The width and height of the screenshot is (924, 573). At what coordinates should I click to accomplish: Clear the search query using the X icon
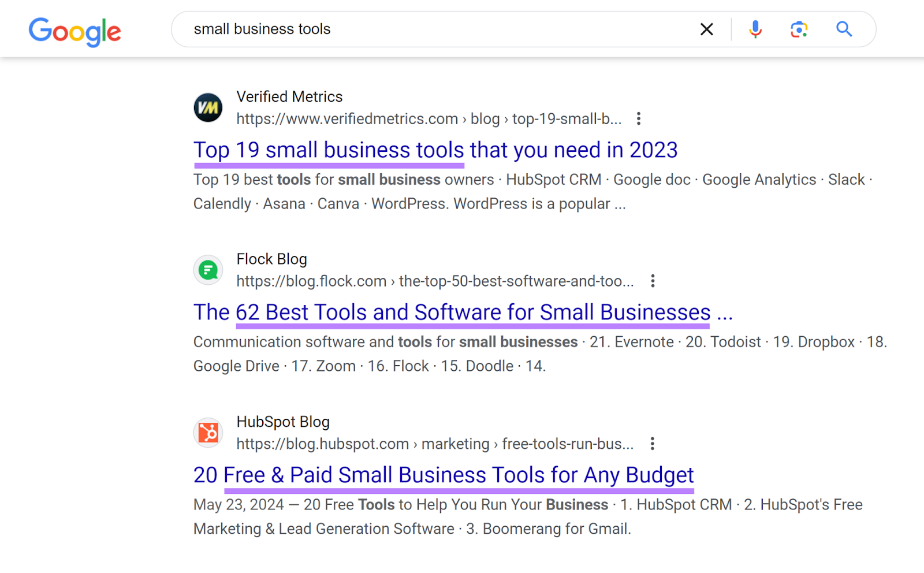[706, 29]
